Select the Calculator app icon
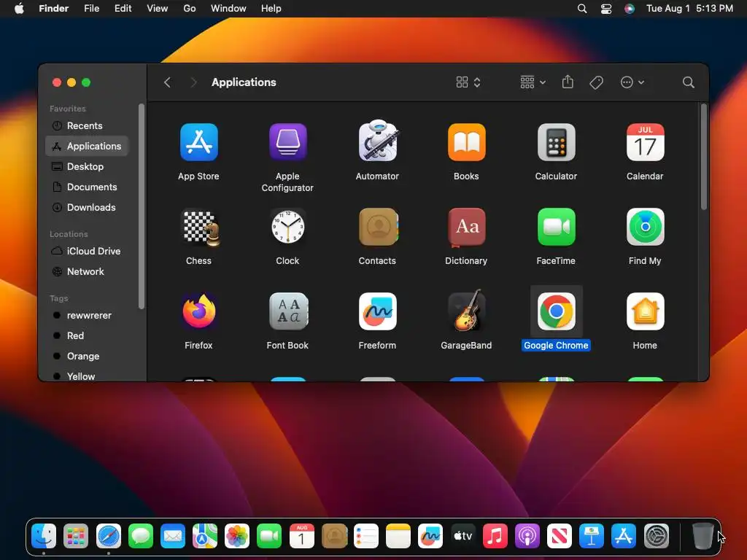Image resolution: width=747 pixels, height=560 pixels. (x=556, y=142)
